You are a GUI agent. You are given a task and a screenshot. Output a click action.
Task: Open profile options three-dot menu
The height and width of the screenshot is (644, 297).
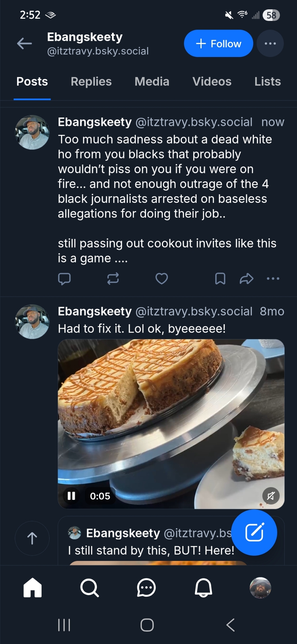point(270,43)
